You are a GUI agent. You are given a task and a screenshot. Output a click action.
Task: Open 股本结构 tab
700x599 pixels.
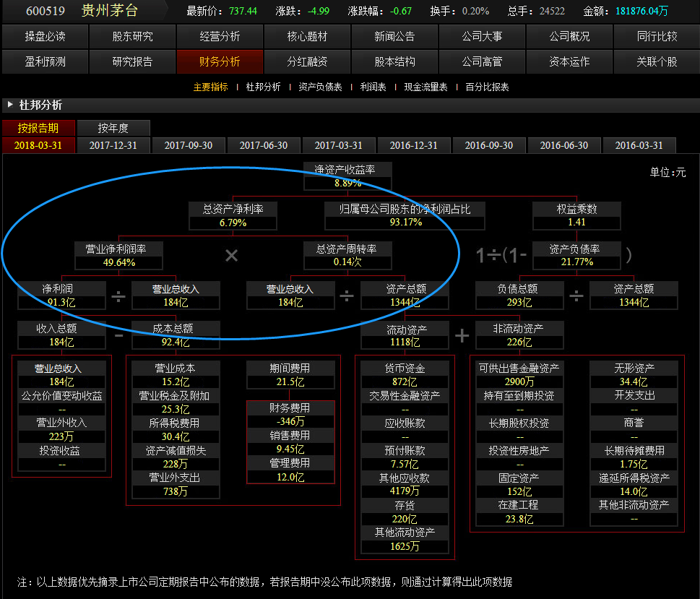pos(394,61)
